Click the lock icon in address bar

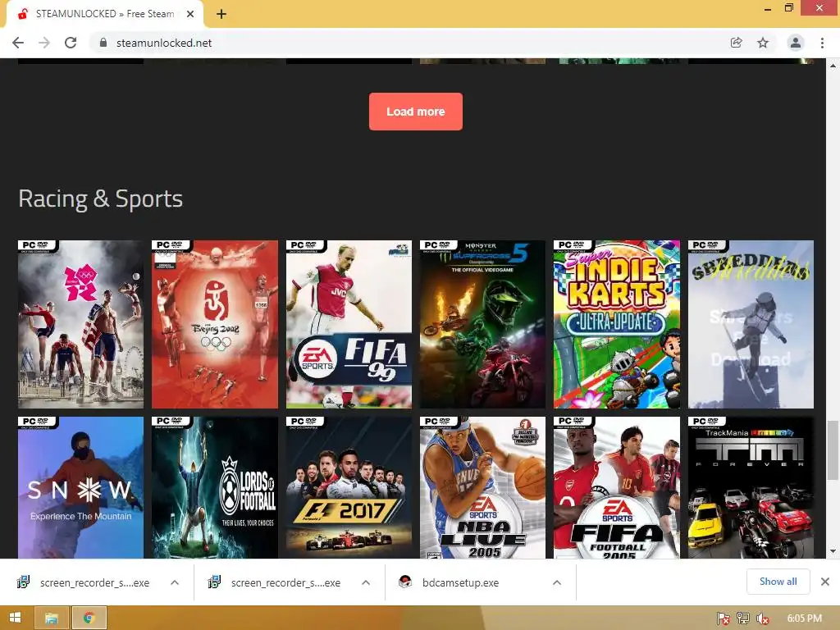point(103,43)
